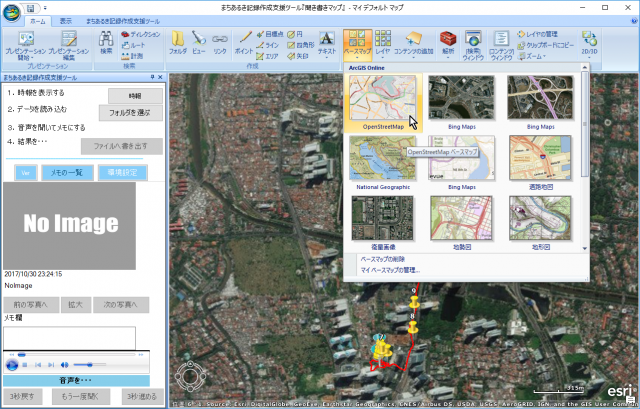Click the 3秒進める button
Viewport: 640px width, 409px height.
click(x=142, y=396)
